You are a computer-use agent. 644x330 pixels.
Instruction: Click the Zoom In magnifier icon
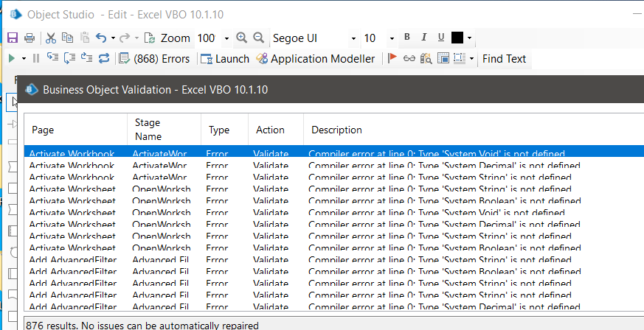click(241, 38)
